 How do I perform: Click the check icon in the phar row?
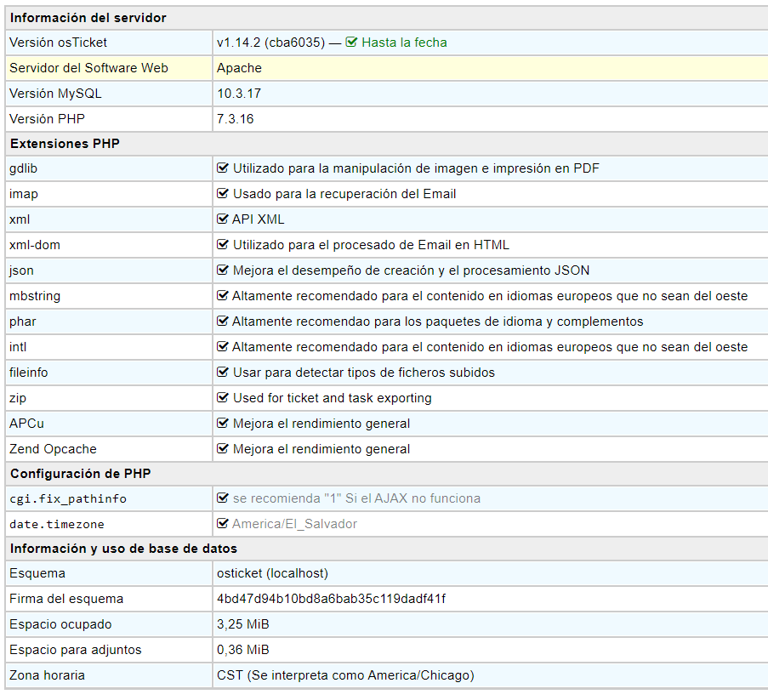tap(222, 321)
